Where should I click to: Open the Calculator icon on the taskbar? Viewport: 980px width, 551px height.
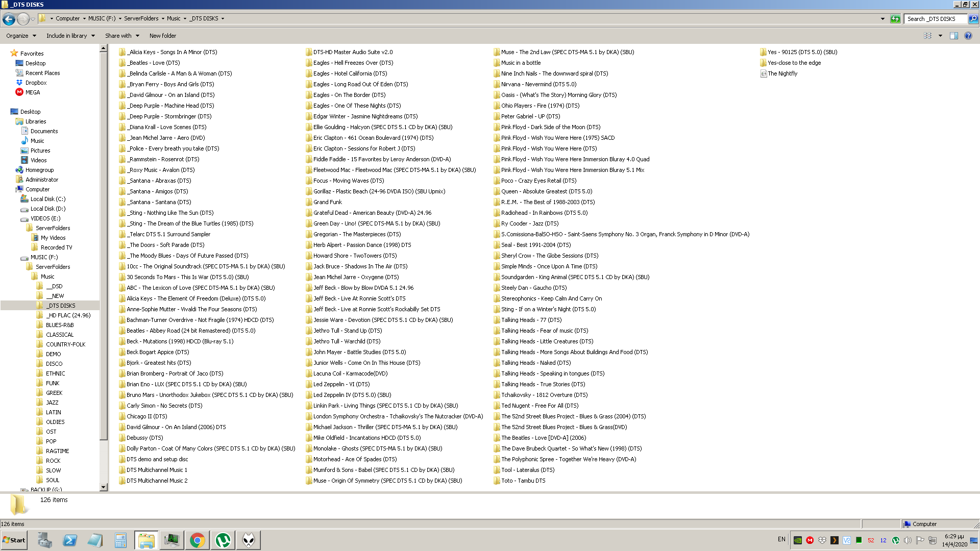[x=120, y=540]
